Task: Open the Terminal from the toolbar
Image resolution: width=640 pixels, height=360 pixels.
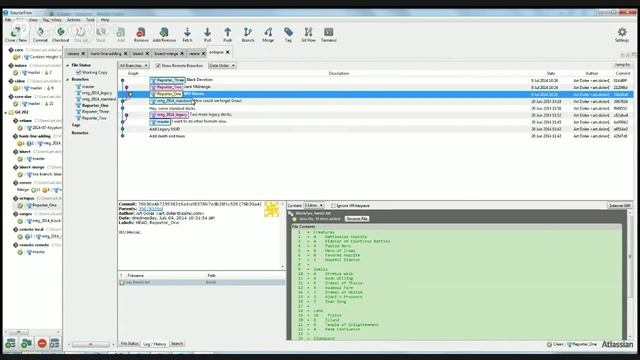Action: point(329,34)
